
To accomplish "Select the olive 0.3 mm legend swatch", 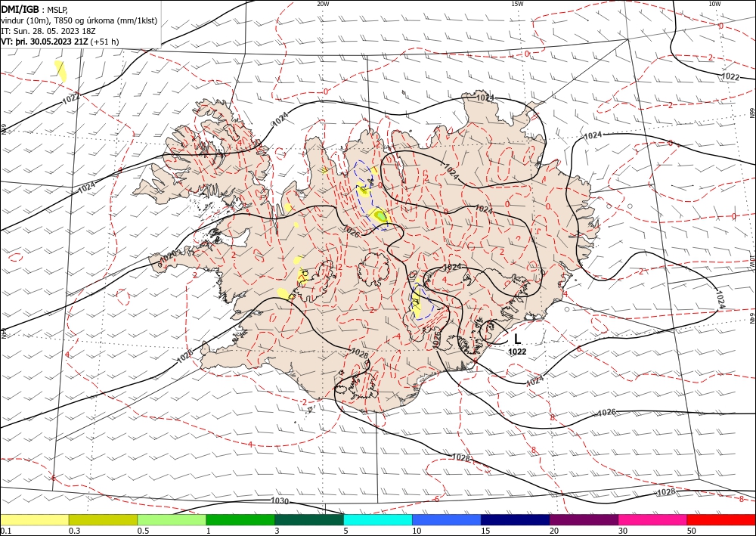I will point(103,519).
